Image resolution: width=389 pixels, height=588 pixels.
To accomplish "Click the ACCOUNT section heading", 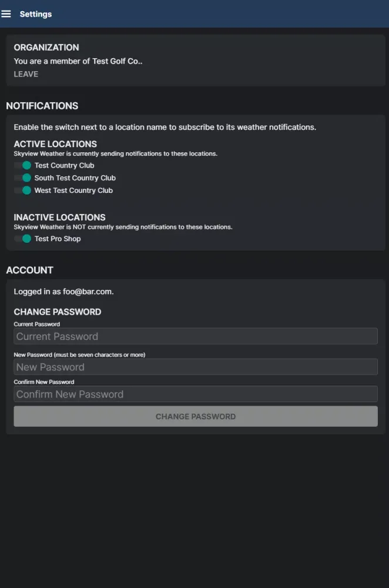I will [x=29, y=270].
